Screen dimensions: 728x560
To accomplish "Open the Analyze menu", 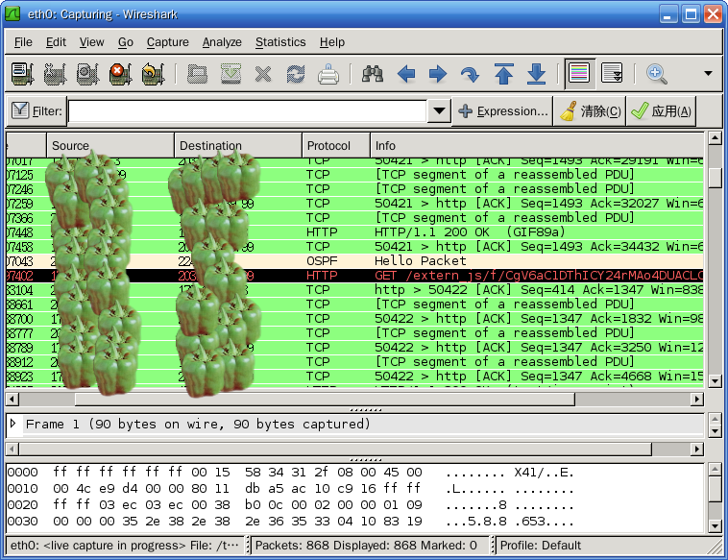I will click(x=222, y=42).
